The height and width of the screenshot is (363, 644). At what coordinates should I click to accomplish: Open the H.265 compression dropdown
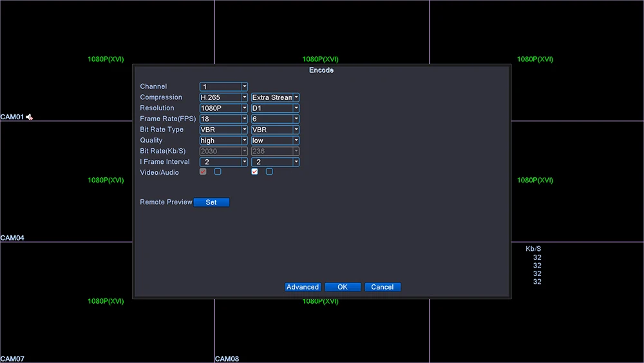point(223,97)
